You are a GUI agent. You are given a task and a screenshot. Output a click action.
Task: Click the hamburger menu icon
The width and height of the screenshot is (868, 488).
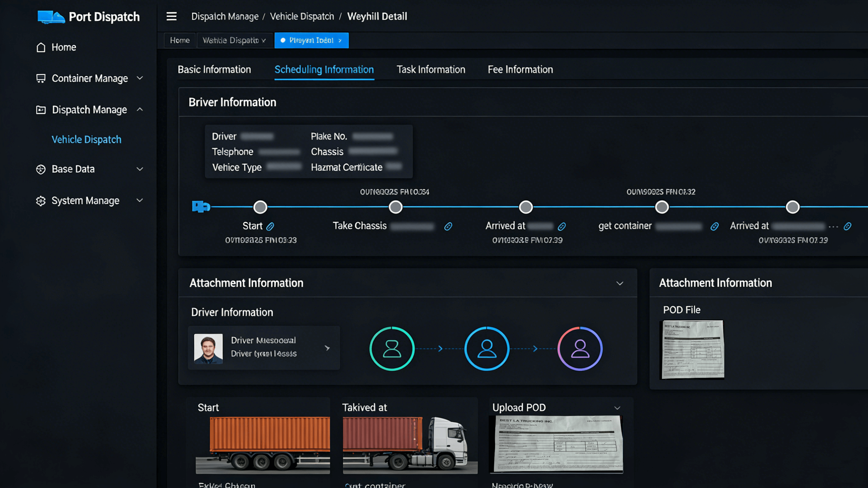pyautogui.click(x=171, y=16)
